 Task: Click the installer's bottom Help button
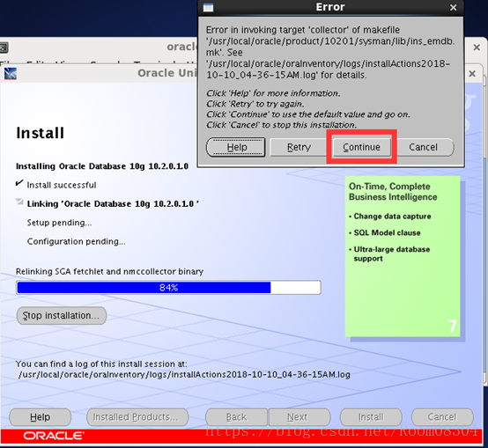tap(41, 417)
